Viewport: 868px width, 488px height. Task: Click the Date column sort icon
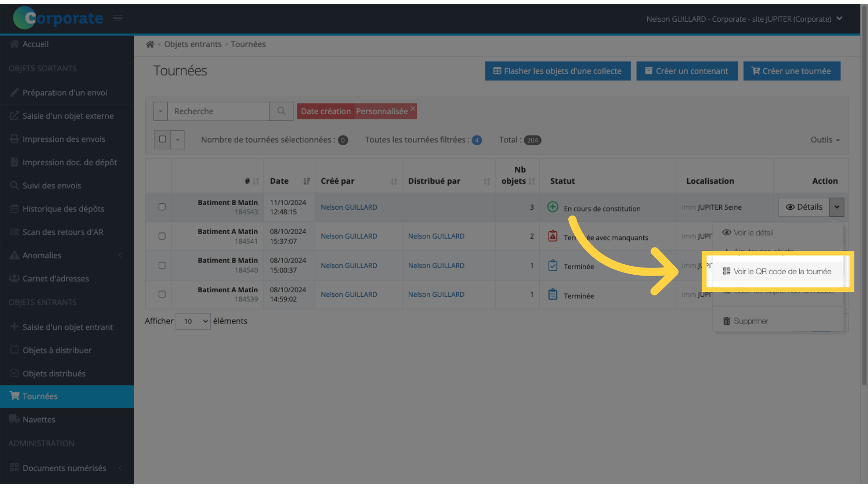(x=307, y=181)
